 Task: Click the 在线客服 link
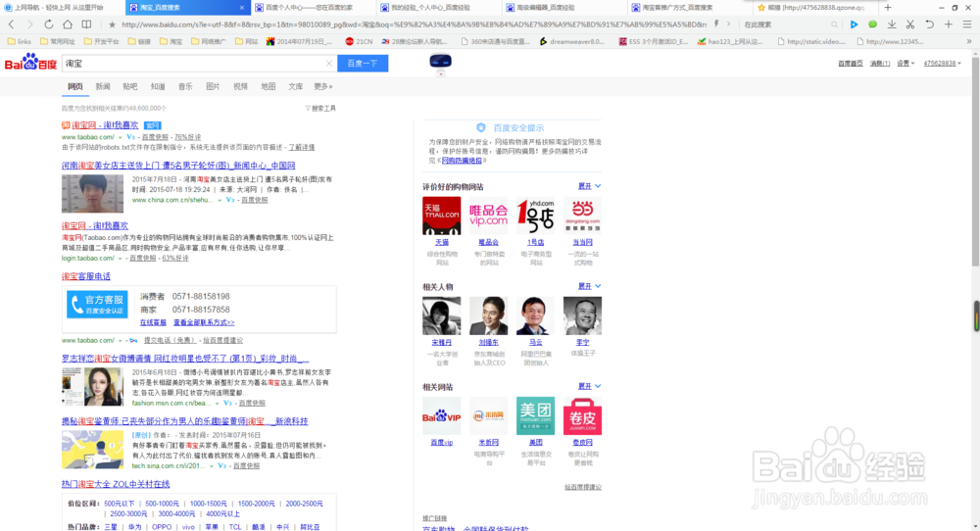[153, 322]
